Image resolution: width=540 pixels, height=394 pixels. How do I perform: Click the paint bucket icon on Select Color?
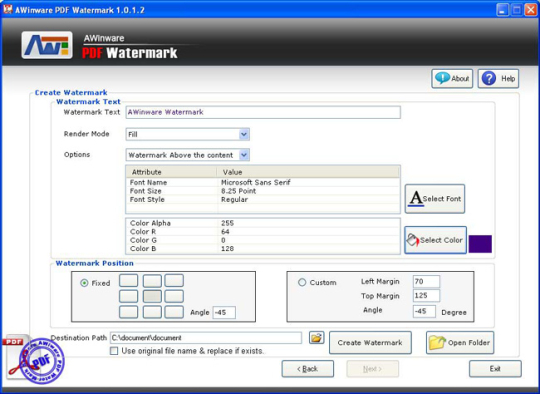pos(413,239)
